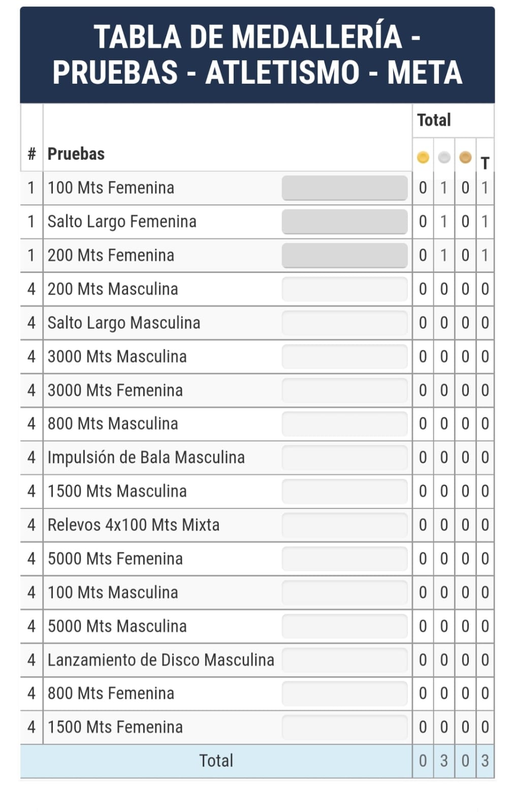Image resolution: width=514 pixels, height=812 pixels.
Task: Open Impulsión de Bala Masculina event
Action: pos(146,458)
